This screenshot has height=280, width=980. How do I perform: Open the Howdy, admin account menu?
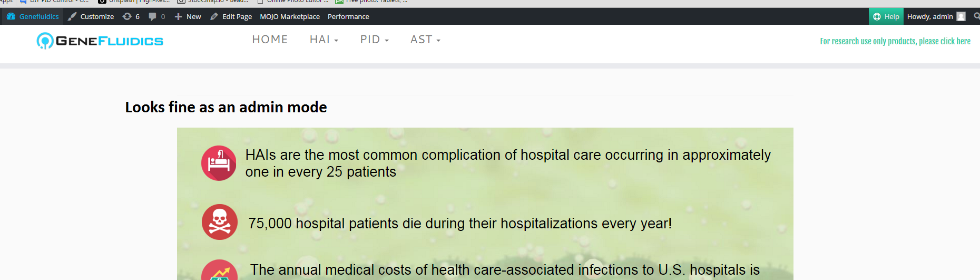pyautogui.click(x=930, y=16)
